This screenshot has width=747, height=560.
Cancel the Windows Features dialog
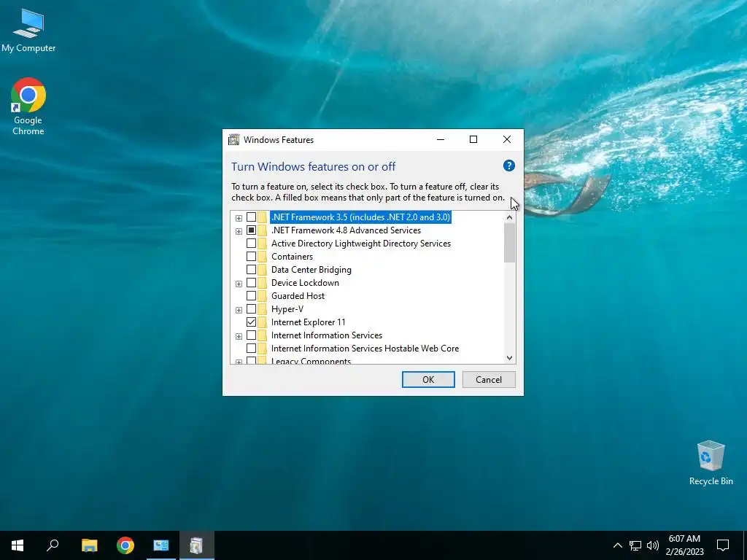[x=489, y=379]
